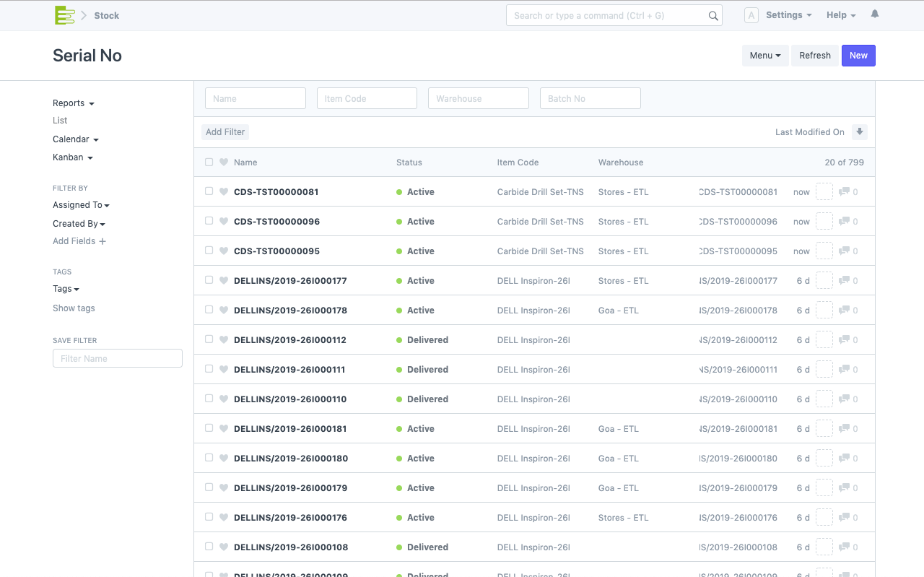Expand the Assigned To filter dropdown

81,205
